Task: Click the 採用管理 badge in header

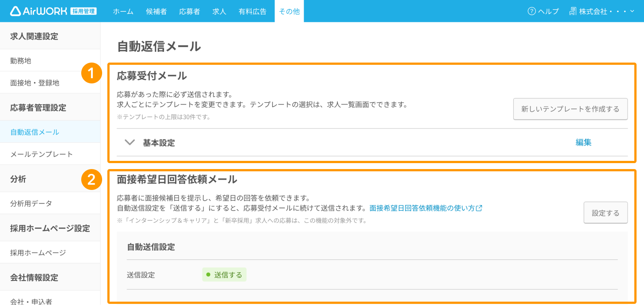Action: (83, 11)
